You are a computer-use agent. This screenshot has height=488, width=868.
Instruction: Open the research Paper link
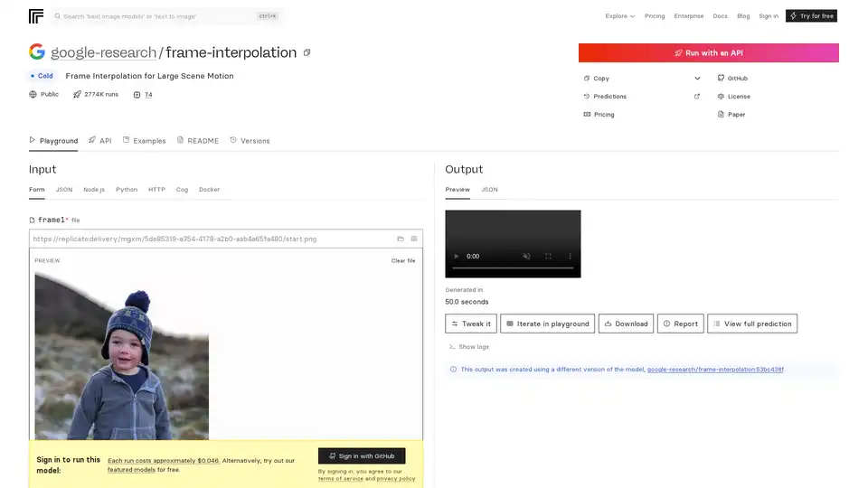[736, 115]
